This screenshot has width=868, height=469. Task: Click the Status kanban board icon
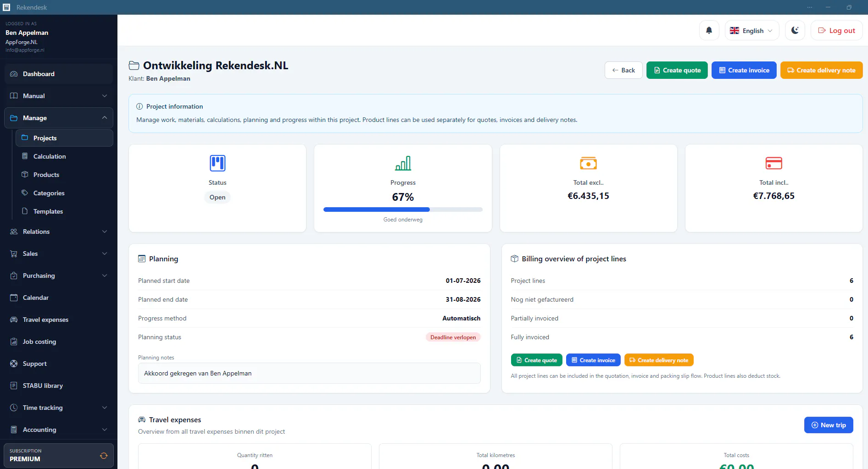click(x=217, y=163)
